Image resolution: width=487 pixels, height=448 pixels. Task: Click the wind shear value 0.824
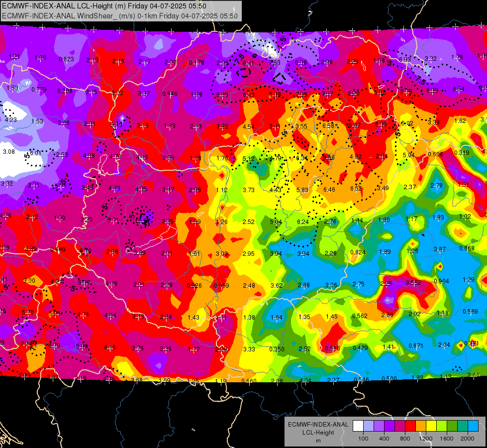tap(358, 252)
